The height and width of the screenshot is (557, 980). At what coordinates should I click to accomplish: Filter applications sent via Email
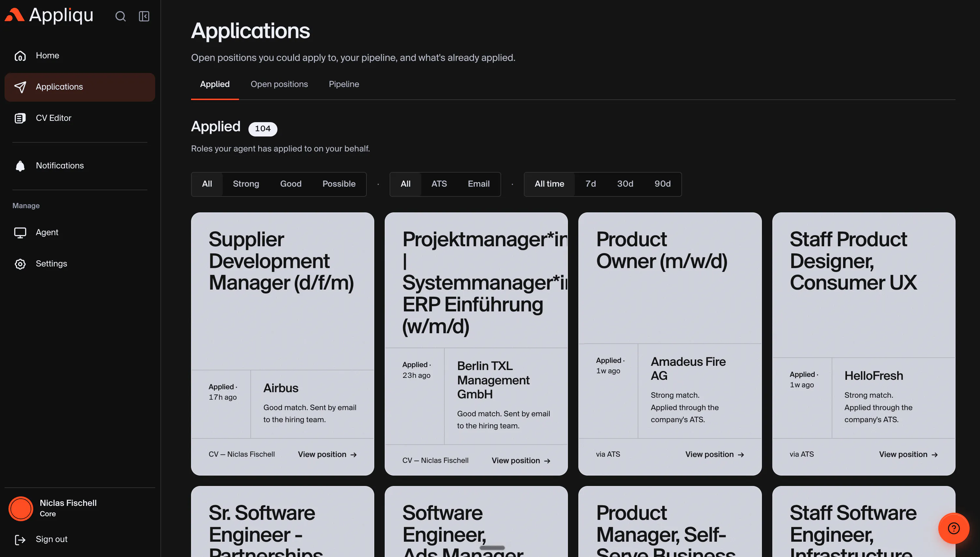479,184
